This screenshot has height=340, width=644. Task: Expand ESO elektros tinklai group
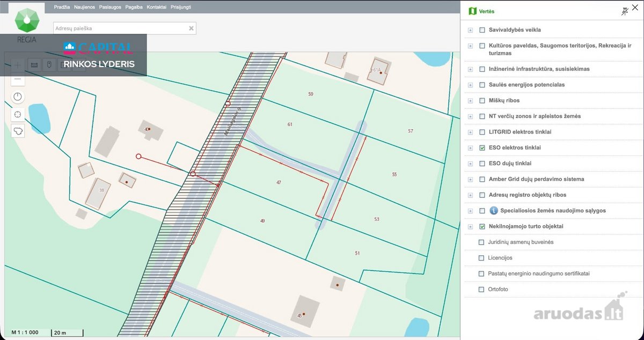coord(470,148)
